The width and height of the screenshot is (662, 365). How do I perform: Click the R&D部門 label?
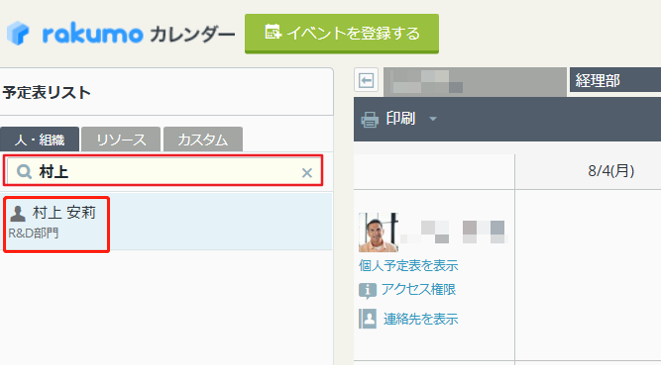tap(33, 233)
